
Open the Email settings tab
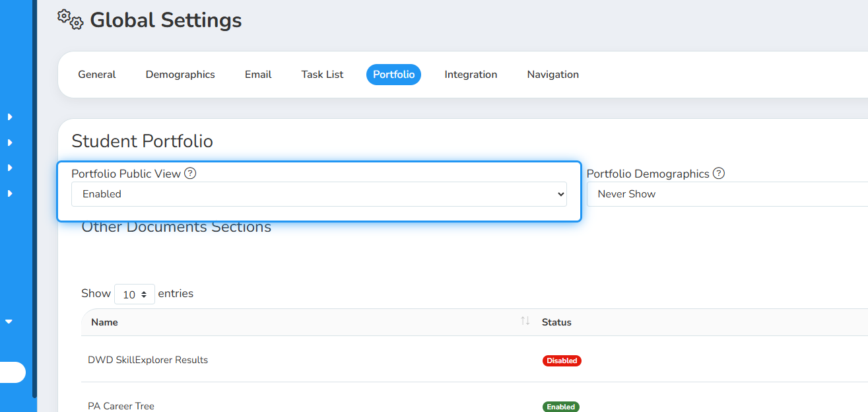(258, 75)
